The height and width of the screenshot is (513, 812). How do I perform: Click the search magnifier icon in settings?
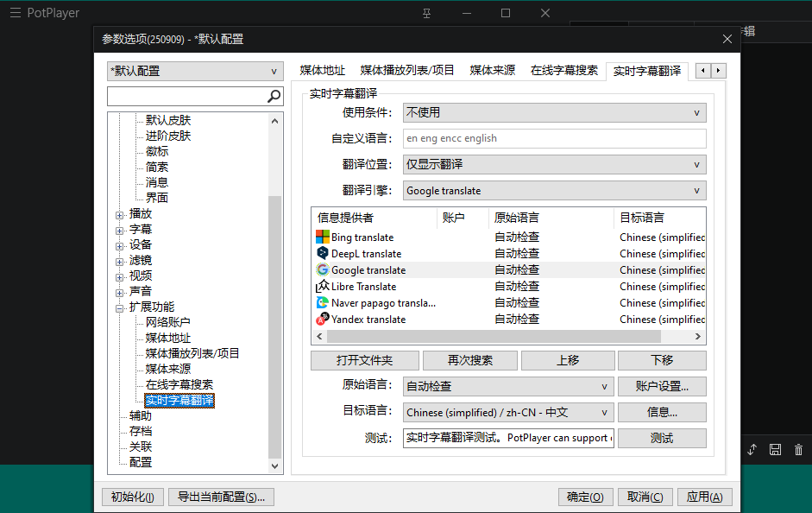[x=274, y=96]
